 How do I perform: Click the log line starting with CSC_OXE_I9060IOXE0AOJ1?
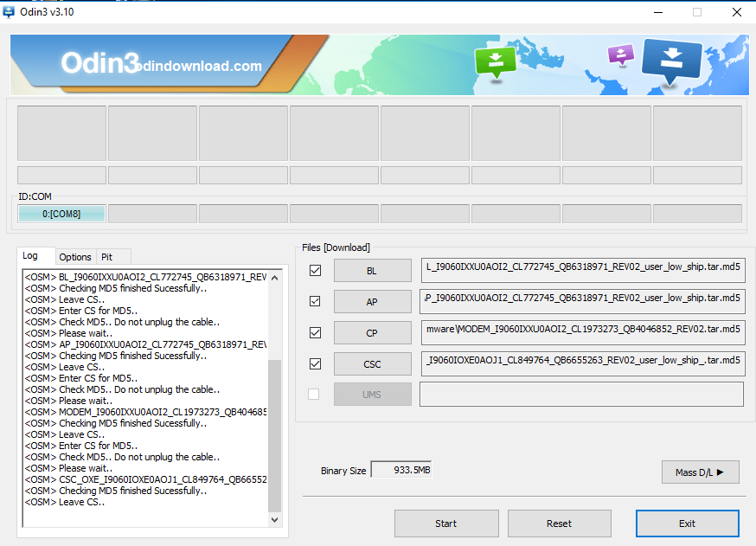pyautogui.click(x=145, y=479)
